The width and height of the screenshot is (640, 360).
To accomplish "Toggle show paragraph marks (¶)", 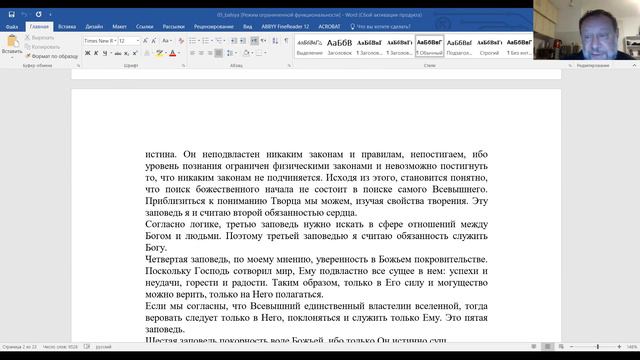I will point(286,41).
